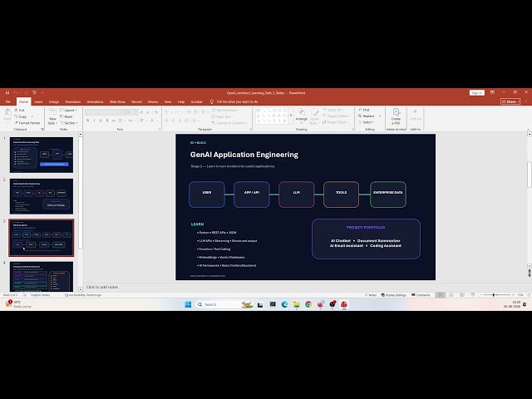
Task: Click Tell me what you want to do
Action: (x=237, y=101)
